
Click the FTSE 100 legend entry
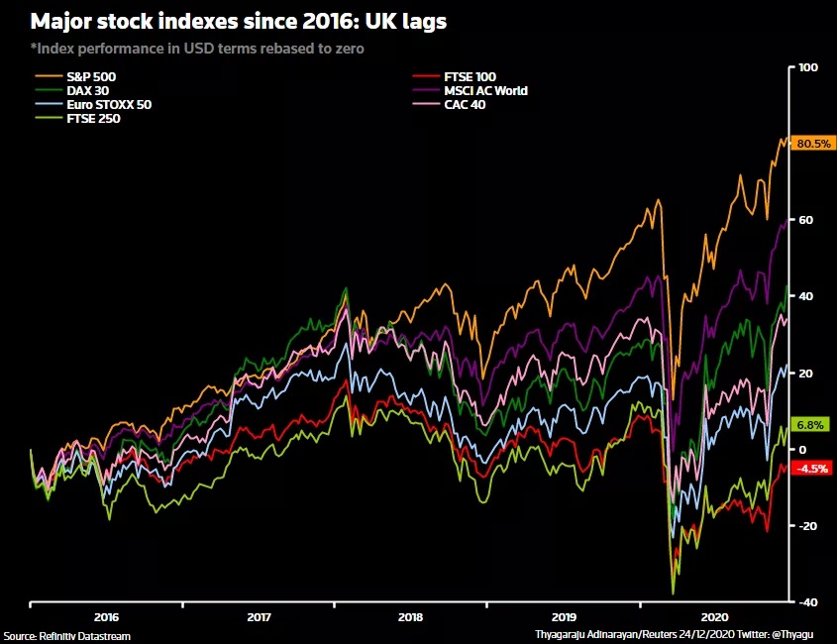pyautogui.click(x=455, y=76)
